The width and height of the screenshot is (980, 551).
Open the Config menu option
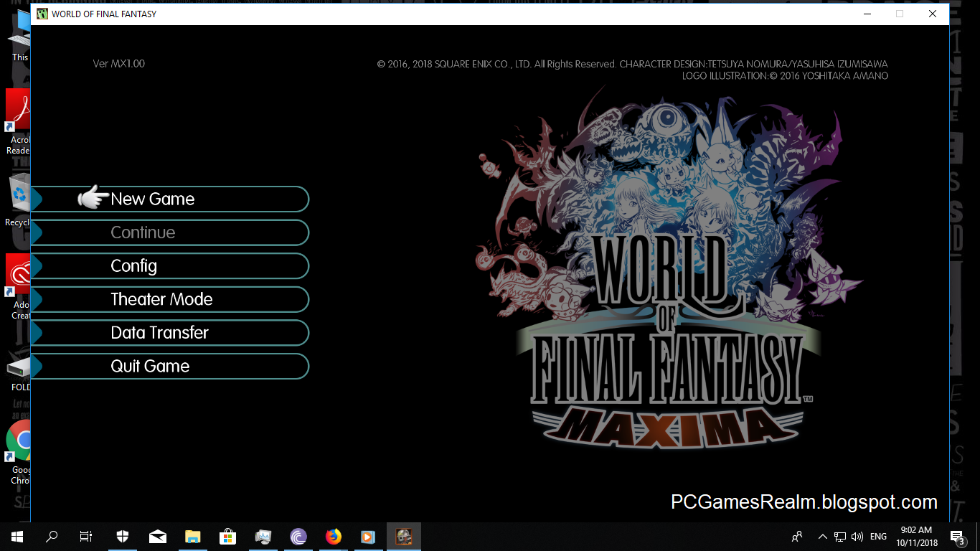pos(170,265)
